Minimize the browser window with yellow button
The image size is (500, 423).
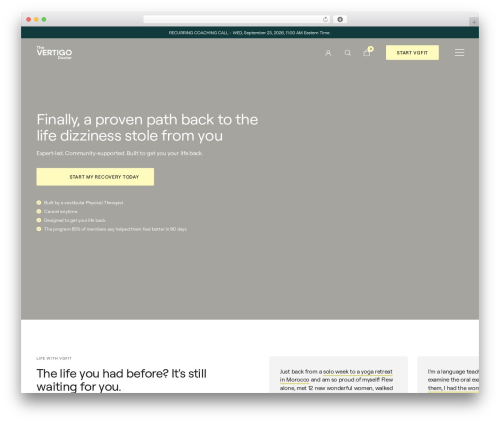pyautogui.click(x=36, y=19)
